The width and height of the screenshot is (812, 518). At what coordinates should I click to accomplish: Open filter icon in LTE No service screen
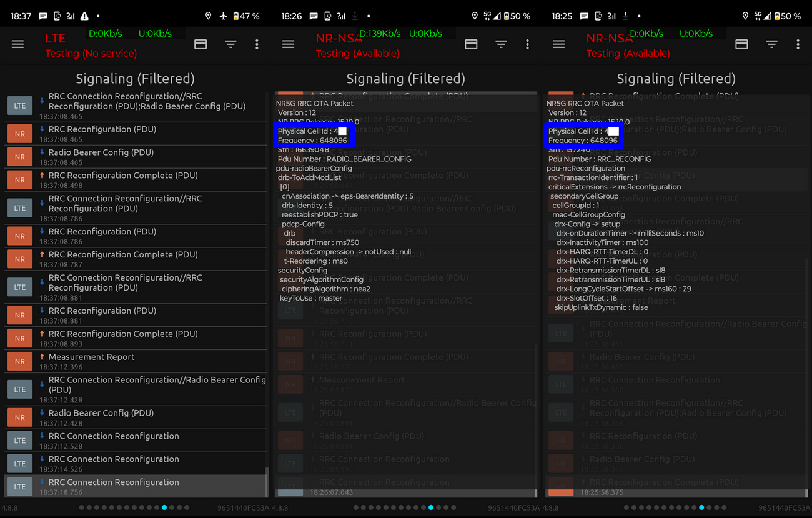tap(230, 44)
